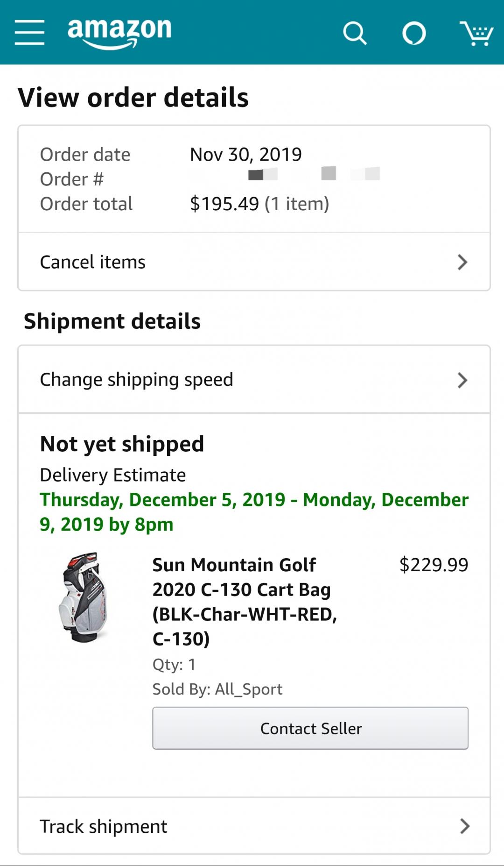Click the green delivery estimate date range
504x866 pixels.
tap(254, 512)
